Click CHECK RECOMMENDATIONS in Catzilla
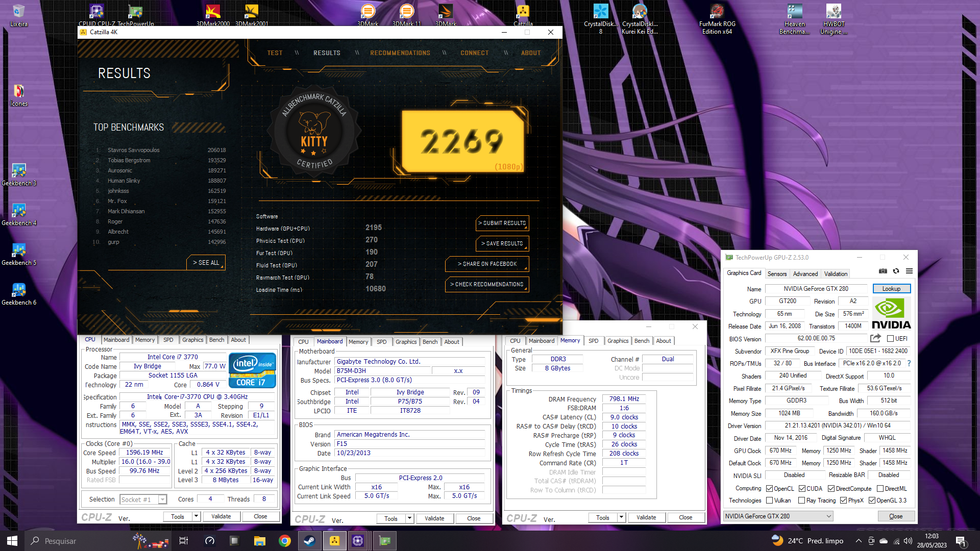This screenshot has width=980, height=551. click(487, 284)
